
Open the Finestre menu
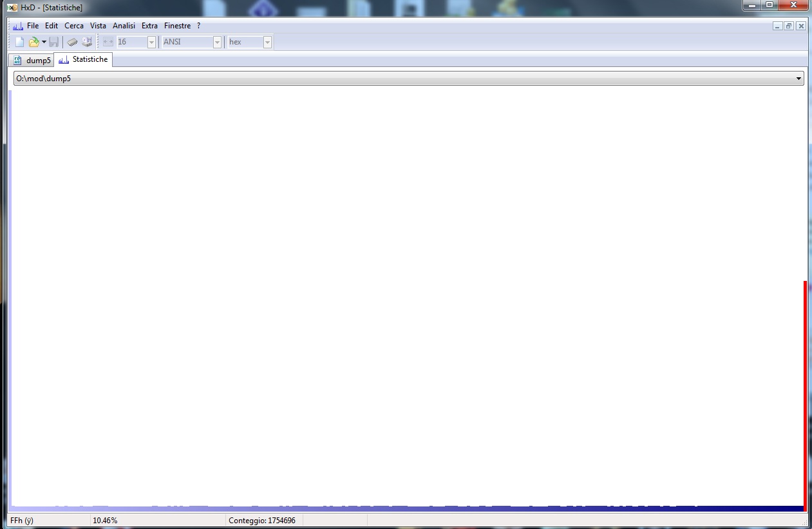[177, 26]
